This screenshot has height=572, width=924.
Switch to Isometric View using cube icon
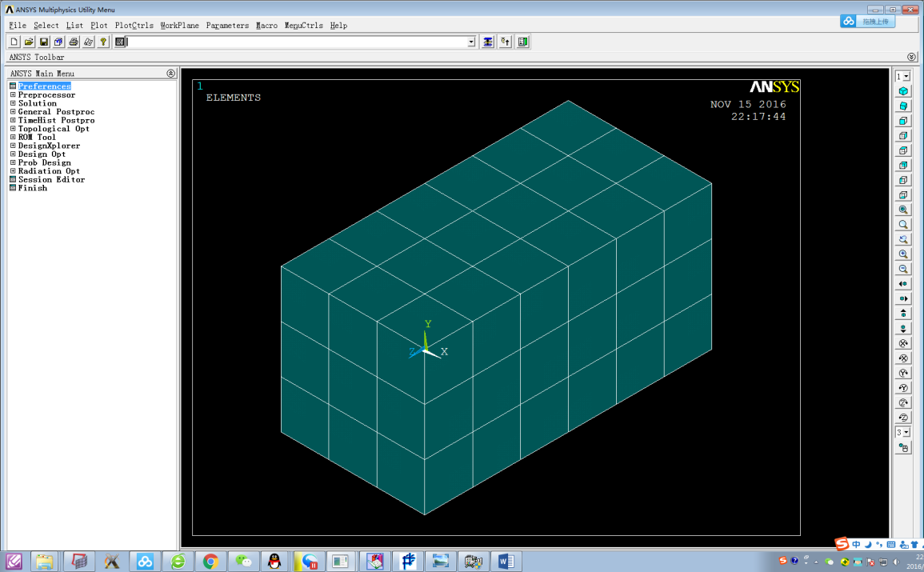(x=903, y=91)
